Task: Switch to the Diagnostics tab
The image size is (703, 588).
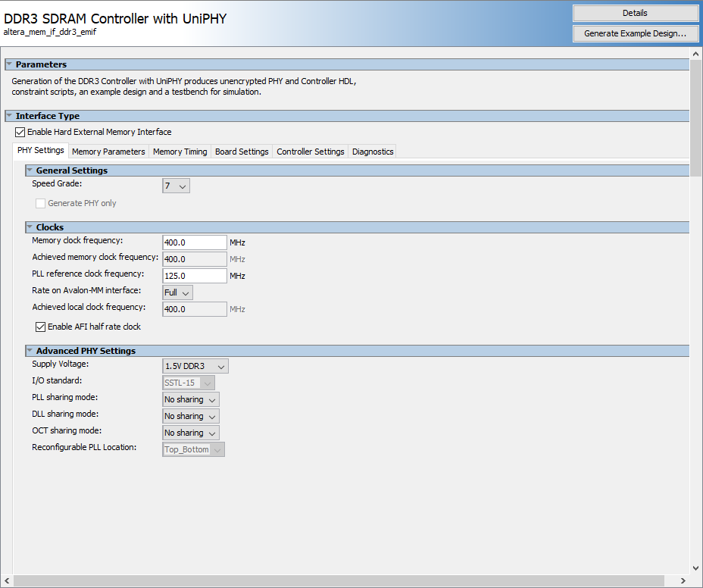Action: (373, 152)
